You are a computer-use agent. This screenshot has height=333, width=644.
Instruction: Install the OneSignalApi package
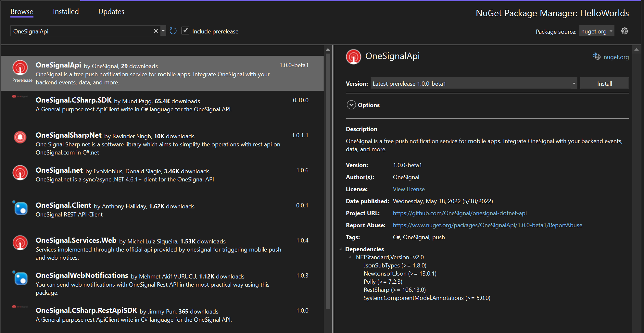point(604,83)
